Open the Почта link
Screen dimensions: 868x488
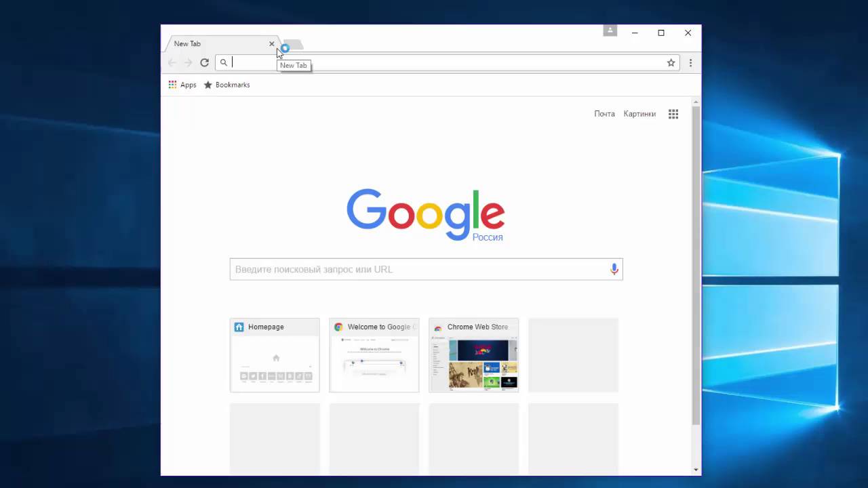pyautogui.click(x=604, y=114)
